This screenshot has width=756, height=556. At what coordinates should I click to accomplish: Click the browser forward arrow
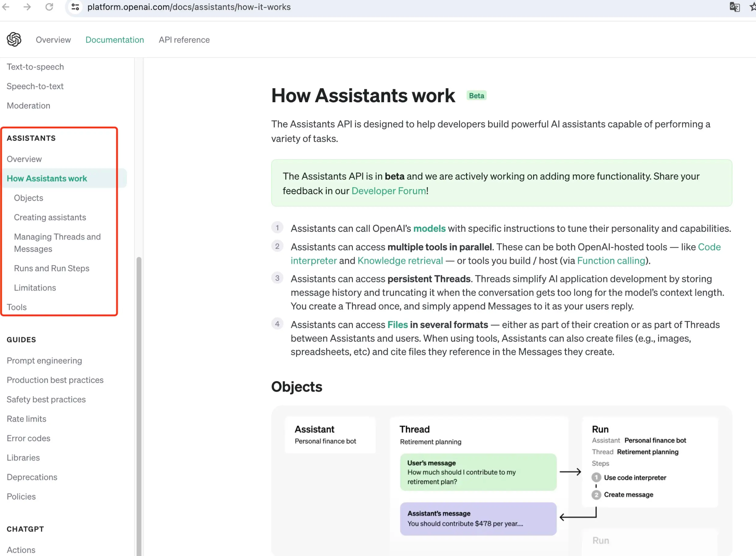[x=27, y=7]
